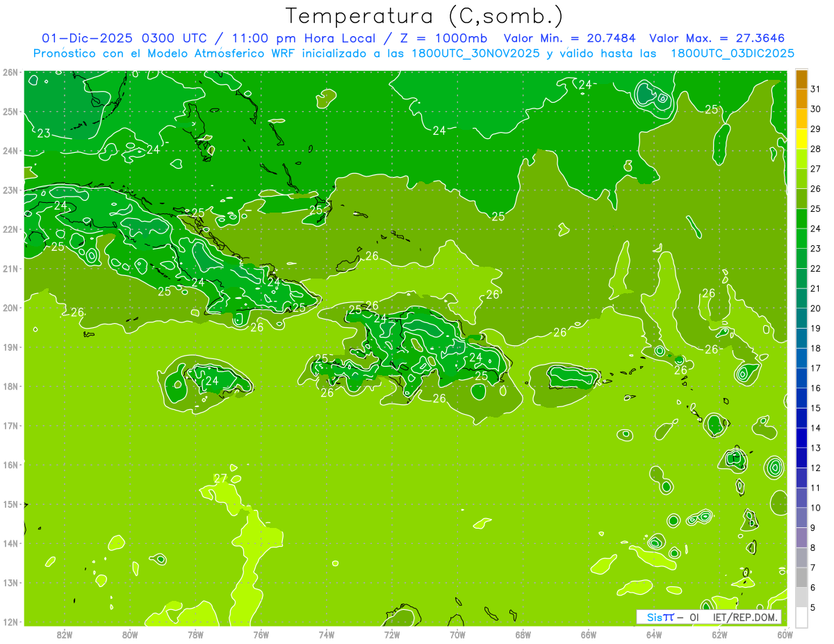Click the "27" contour label on the map
Image resolution: width=834 pixels, height=644 pixels.
tap(220, 478)
